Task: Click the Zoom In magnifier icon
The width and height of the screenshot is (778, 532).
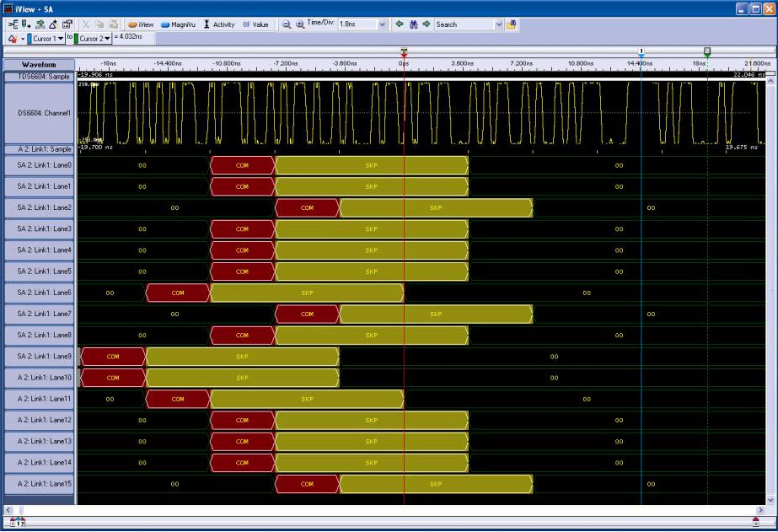Action: [300, 24]
